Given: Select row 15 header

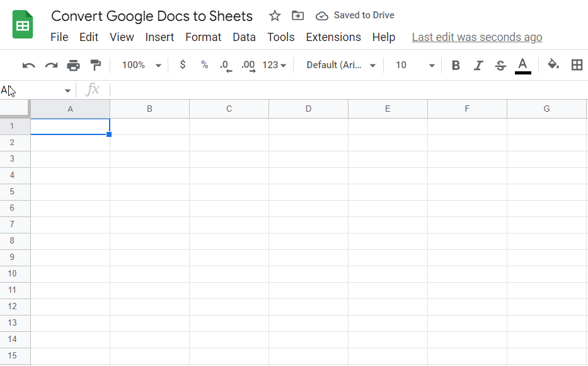Looking at the screenshot, I should 15,356.
